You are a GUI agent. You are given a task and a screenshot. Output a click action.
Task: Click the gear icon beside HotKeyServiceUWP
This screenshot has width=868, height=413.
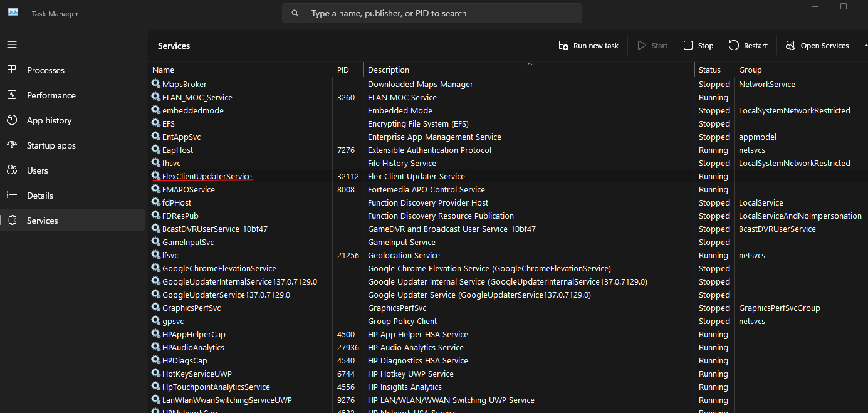coord(156,374)
